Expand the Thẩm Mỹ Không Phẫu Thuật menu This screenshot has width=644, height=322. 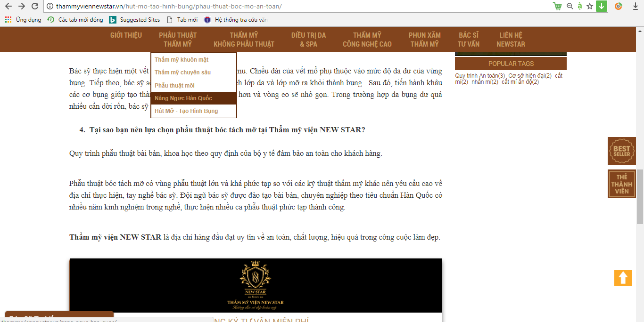[x=244, y=40]
